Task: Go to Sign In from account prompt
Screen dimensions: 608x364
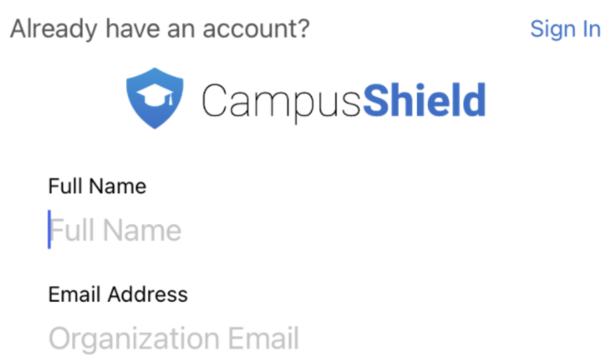Action: coord(565,29)
